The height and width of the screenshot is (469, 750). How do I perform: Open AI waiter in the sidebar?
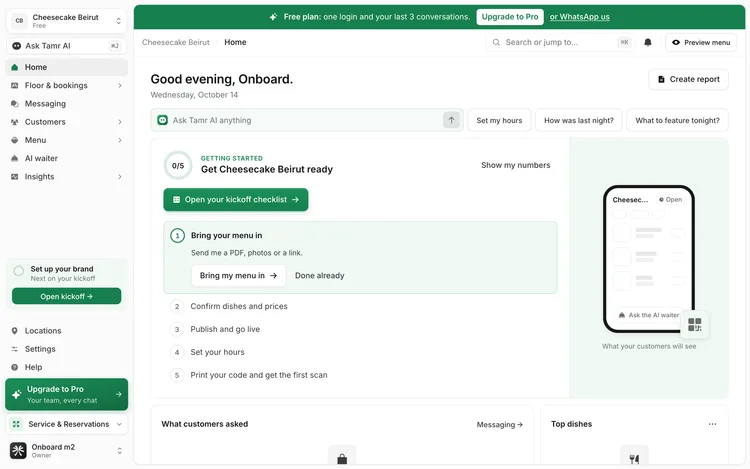66,158
